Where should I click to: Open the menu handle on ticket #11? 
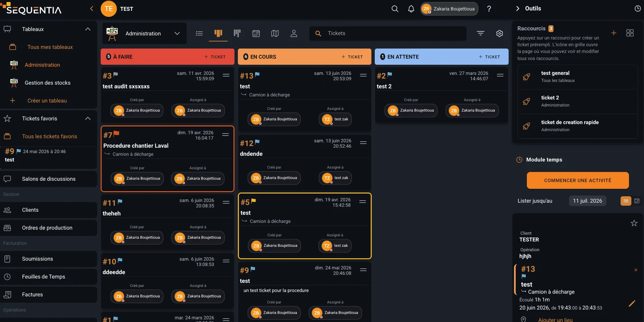click(x=226, y=202)
